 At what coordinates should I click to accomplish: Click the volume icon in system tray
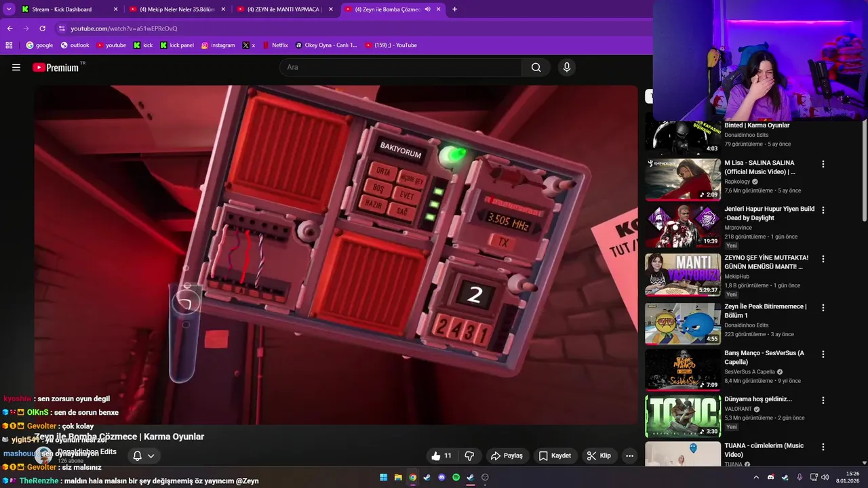tap(825, 477)
